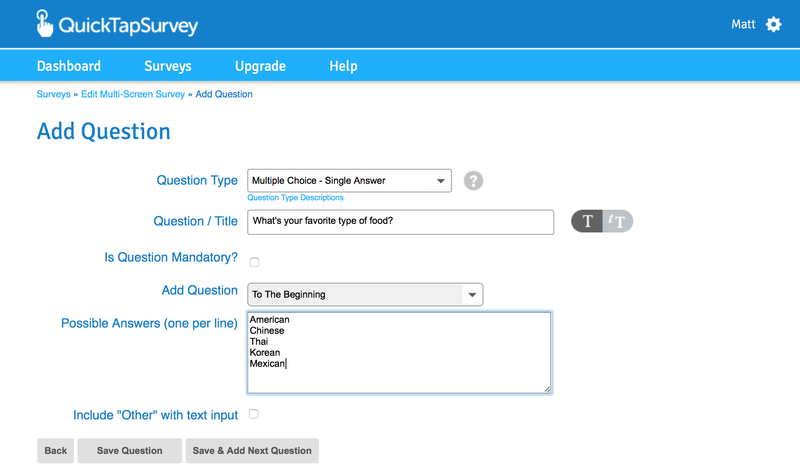
Task: Click the question mark help icon
Action: coord(474,181)
